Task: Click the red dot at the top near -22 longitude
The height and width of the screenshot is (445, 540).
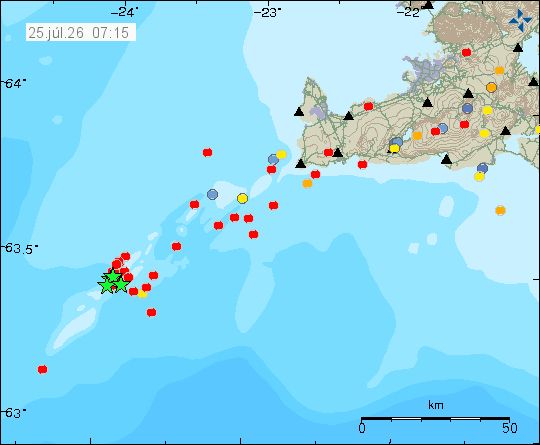Action: pos(466,52)
